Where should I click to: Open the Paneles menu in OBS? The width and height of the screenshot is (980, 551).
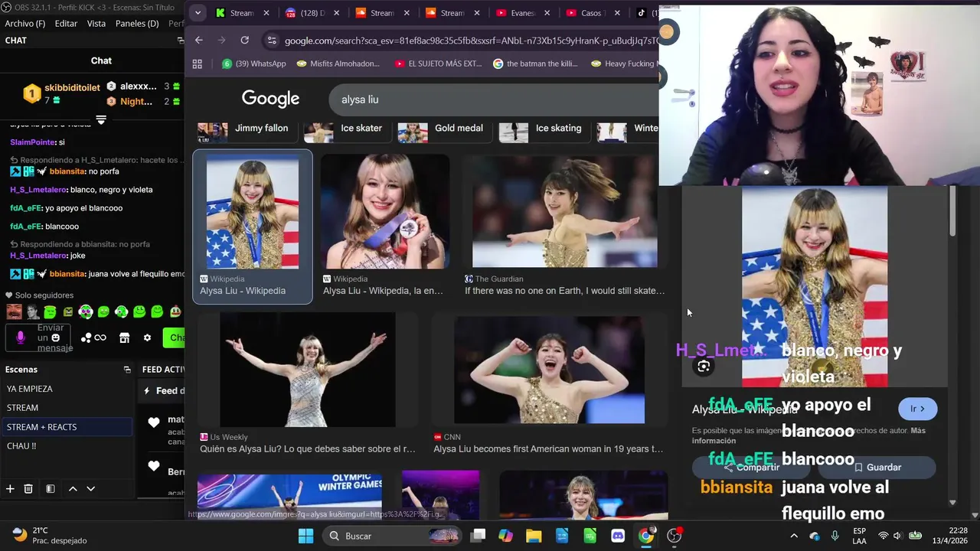tap(137, 24)
